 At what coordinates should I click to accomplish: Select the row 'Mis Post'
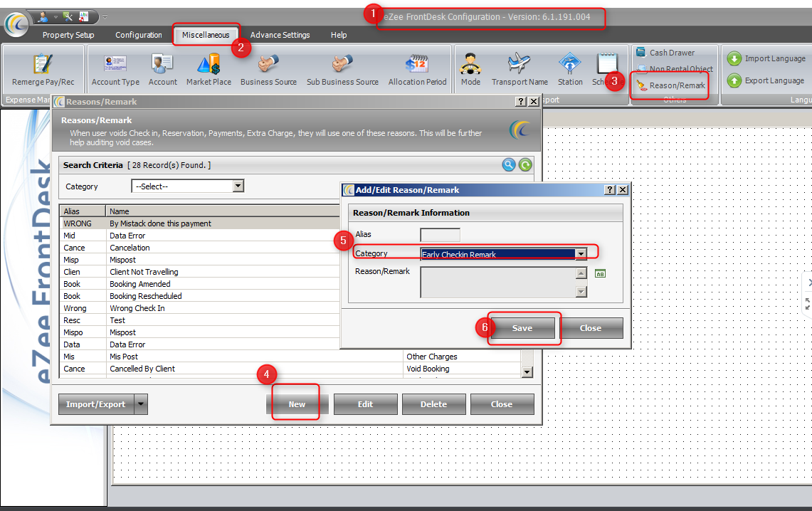[x=290, y=356]
